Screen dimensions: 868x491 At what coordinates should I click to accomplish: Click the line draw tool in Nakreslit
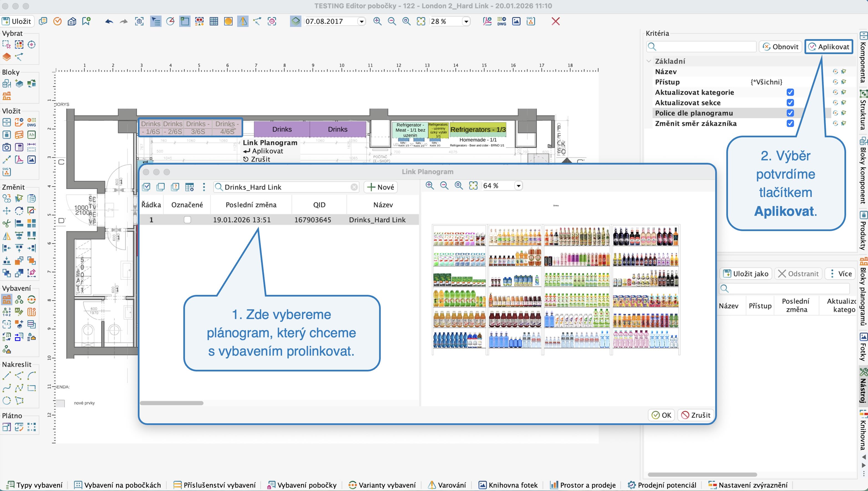coord(7,375)
